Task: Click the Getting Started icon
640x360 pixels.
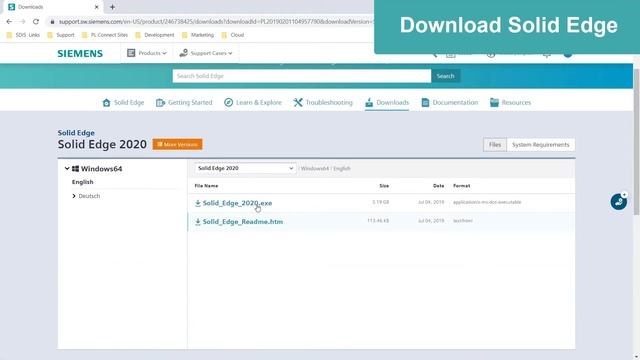Action: tap(160, 102)
